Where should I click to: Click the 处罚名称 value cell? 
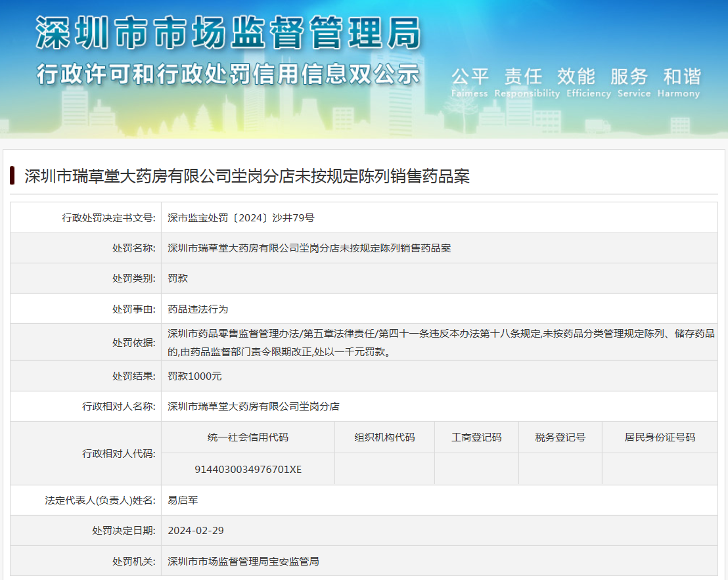tap(309, 248)
